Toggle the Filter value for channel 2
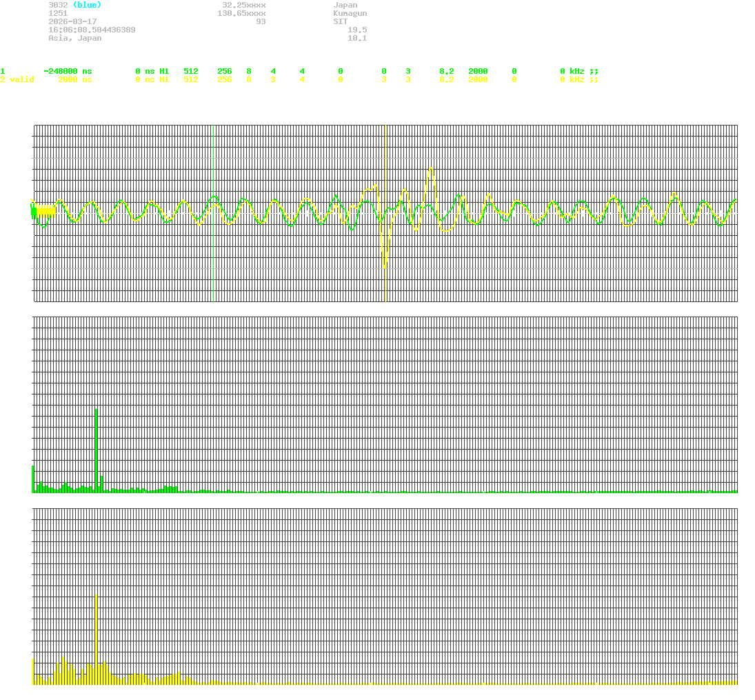The height and width of the screenshot is (700, 755). coord(514,79)
